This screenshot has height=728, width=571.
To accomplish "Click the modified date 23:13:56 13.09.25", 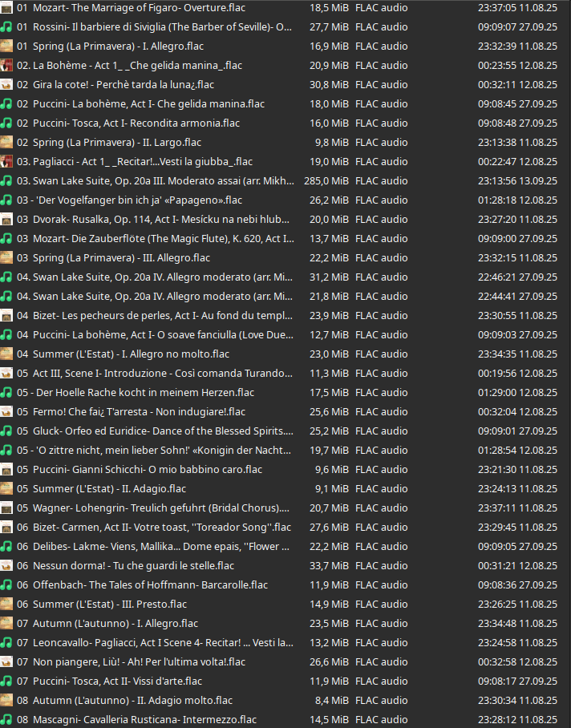I will click(x=517, y=180).
